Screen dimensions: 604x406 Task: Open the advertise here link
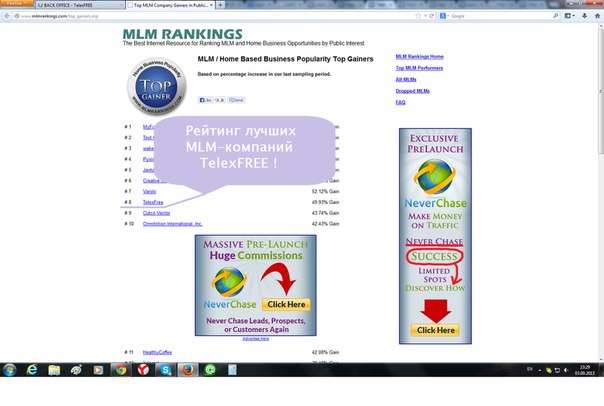(256, 339)
